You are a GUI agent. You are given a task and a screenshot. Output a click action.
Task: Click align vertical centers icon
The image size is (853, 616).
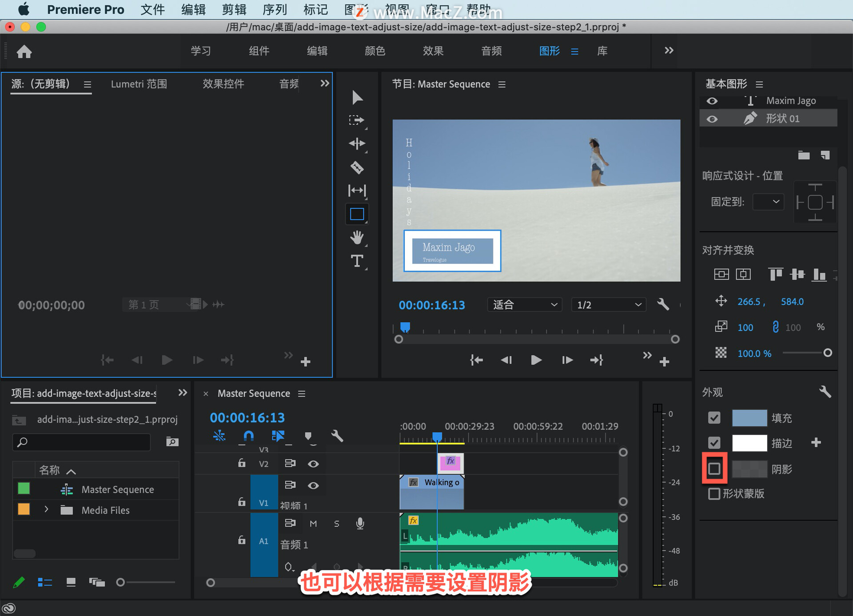coord(797,274)
